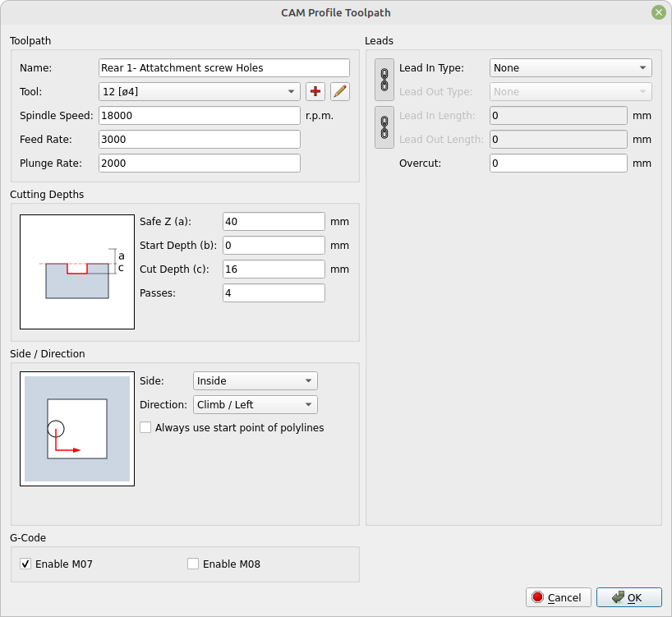
Task: Close the CAM Profile Toolpath dialog
Action: [658, 12]
